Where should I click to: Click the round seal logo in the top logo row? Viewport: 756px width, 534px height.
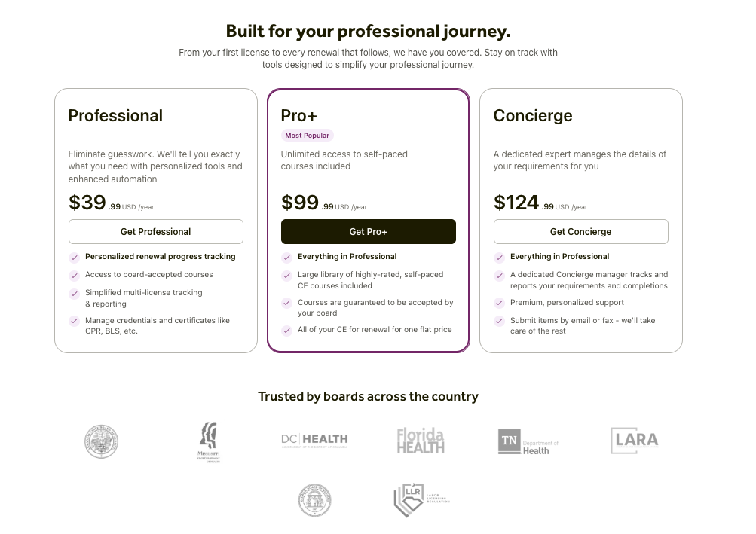[101, 441]
